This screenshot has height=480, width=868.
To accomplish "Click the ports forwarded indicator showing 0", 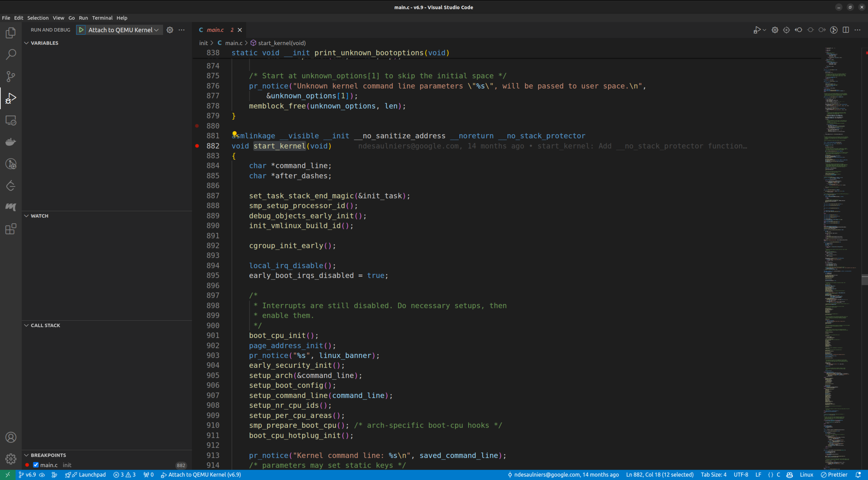I will (148, 475).
